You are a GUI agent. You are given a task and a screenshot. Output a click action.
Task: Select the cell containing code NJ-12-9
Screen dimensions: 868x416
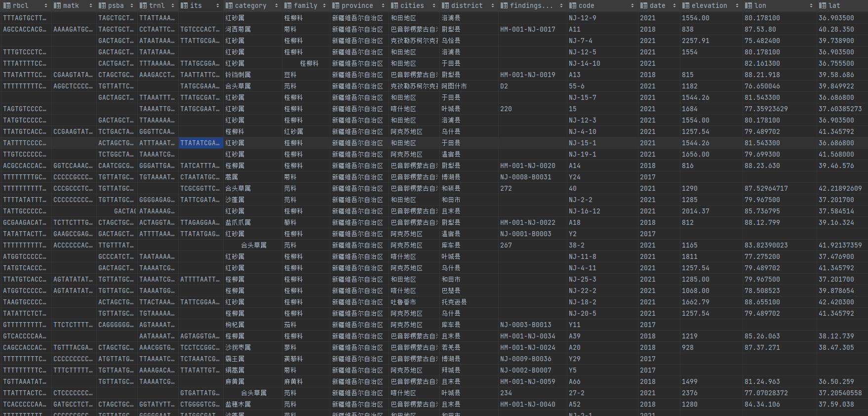[582, 18]
